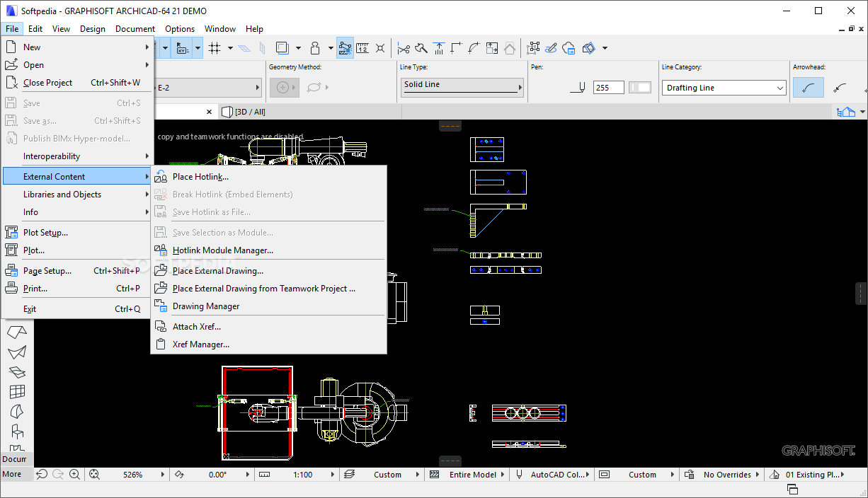Screen dimensions: 868x498
Task: Click the 0.00° orientation value
Action: tap(217, 475)
